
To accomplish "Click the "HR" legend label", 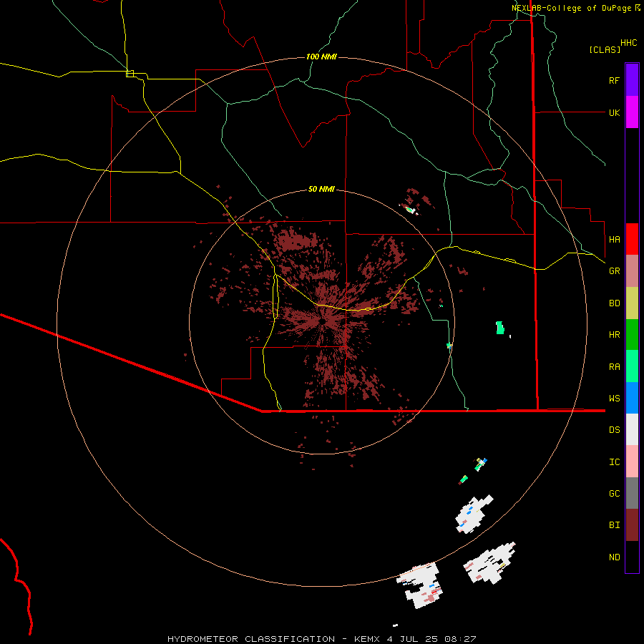I will click(x=614, y=335).
